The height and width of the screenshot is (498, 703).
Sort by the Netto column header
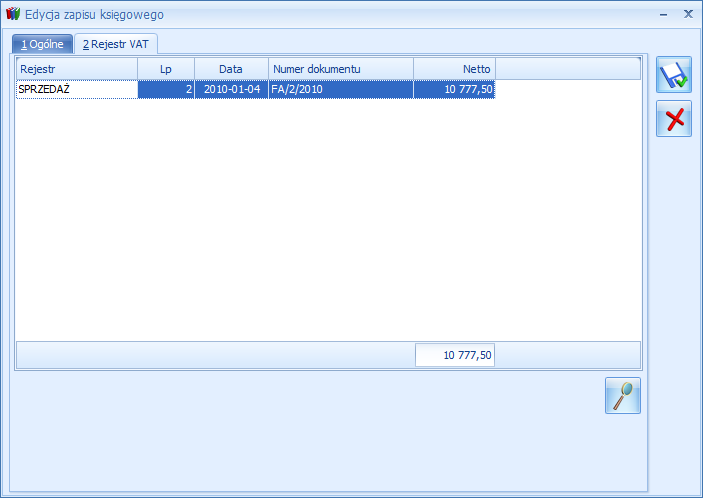[454, 69]
